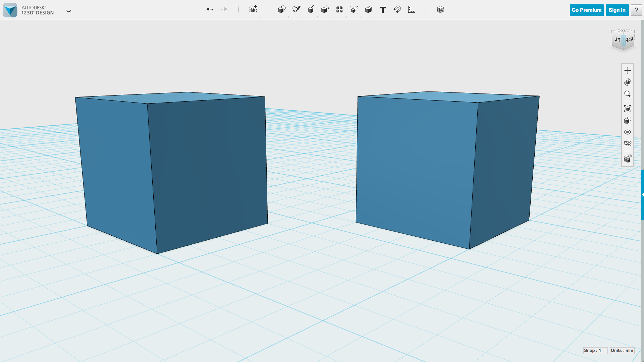Expand the Units dropdown menu
This screenshot has width=644, height=362.
(x=622, y=350)
